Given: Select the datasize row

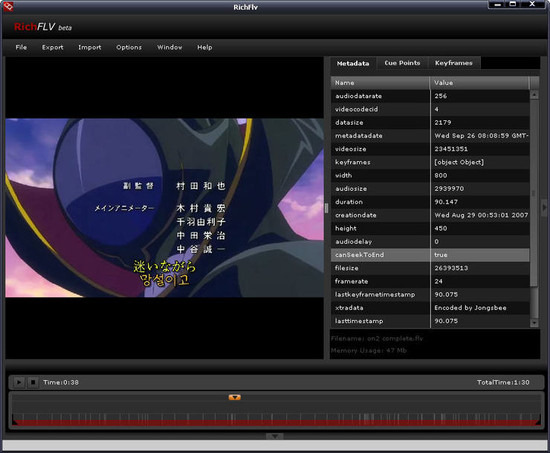Looking at the screenshot, I should pyautogui.click(x=430, y=122).
